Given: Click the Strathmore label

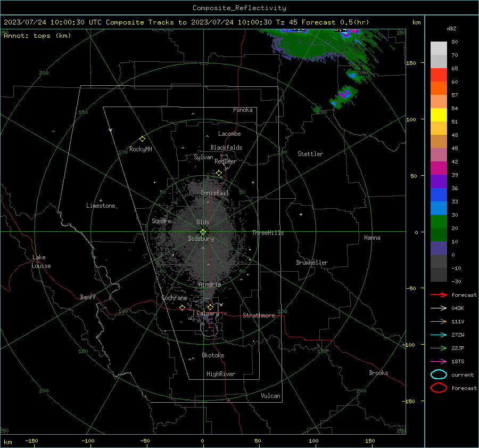Looking at the screenshot, I should click(259, 315).
